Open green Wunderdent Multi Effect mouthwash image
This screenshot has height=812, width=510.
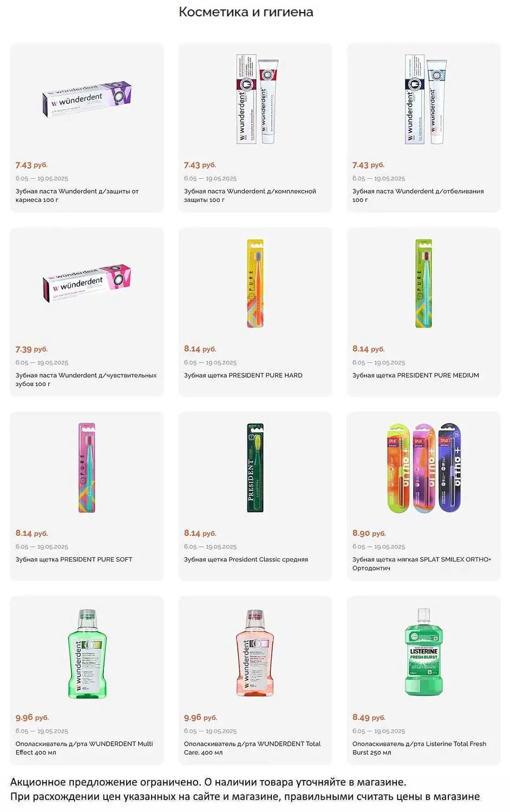[87, 653]
